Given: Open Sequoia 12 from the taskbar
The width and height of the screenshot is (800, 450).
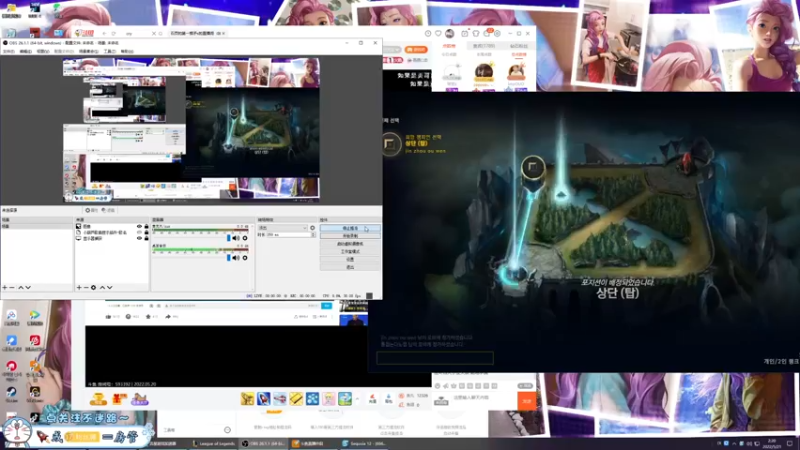Looking at the screenshot, I should [x=364, y=444].
